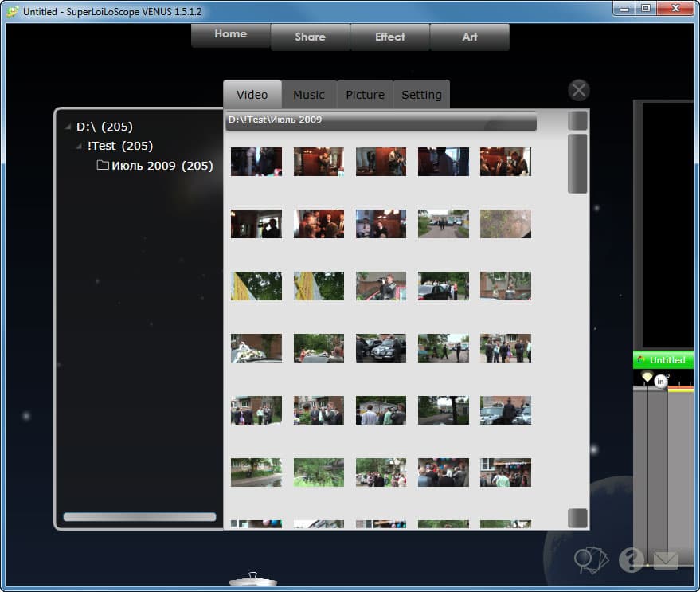Open the Home menu tab
Screen dimensions: 700x592
pyautogui.click(x=230, y=35)
